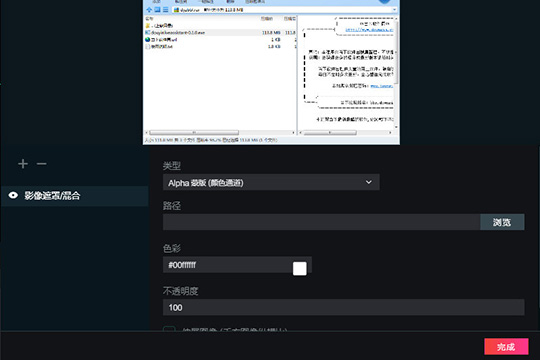Click the address bar dropdown arrow in the preview
This screenshot has width=540, height=360.
pyautogui.click(x=394, y=10)
